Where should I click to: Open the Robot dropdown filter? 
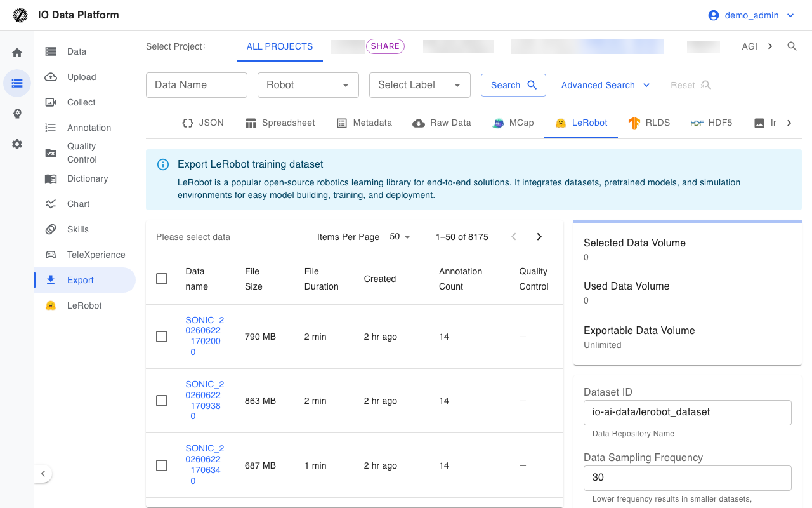click(x=308, y=85)
